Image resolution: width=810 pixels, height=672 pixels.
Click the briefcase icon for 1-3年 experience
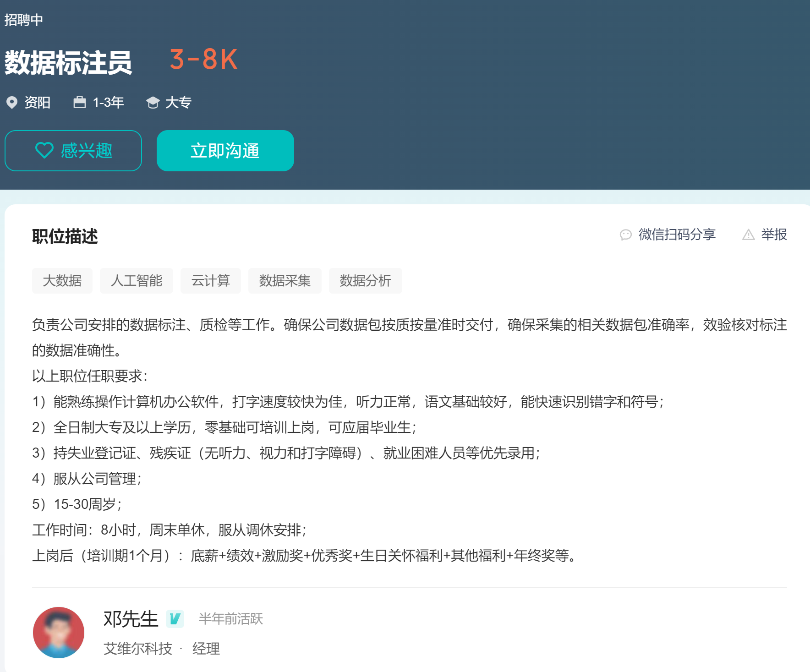[x=80, y=102]
